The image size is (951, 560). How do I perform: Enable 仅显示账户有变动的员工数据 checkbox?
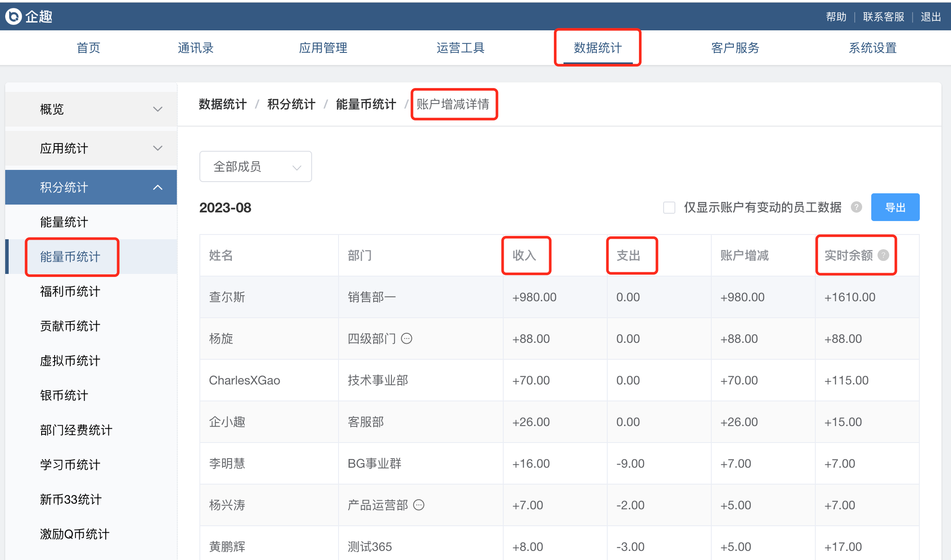(669, 208)
